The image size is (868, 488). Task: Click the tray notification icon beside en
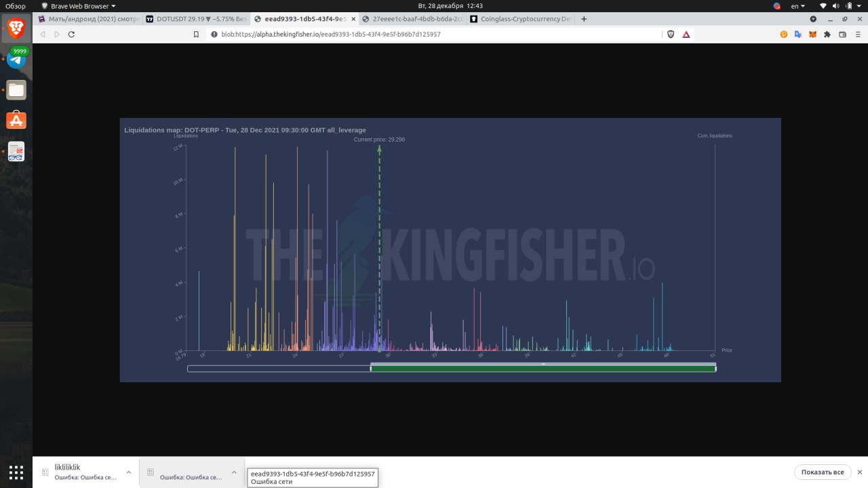coord(777,5)
